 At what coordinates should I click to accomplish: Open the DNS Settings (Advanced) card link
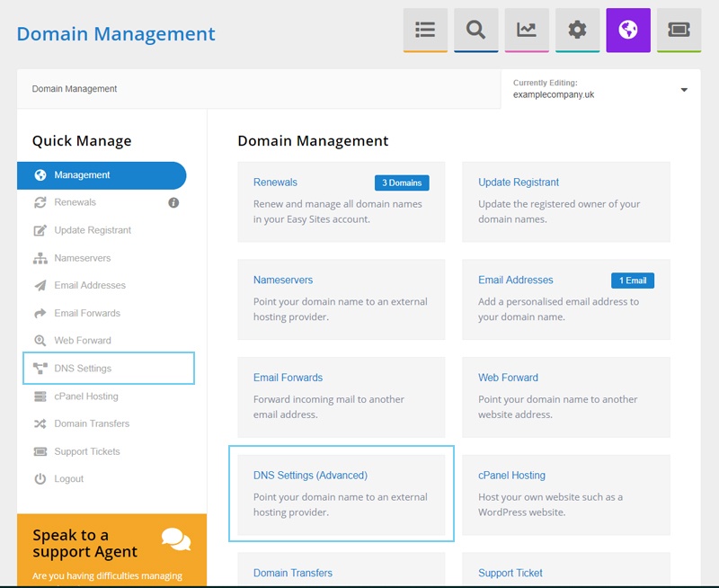coord(310,476)
